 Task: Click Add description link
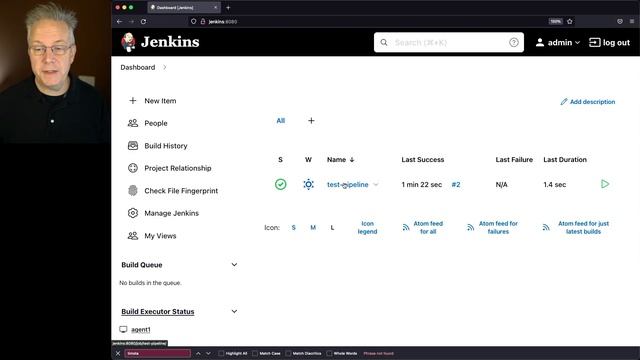click(588, 102)
